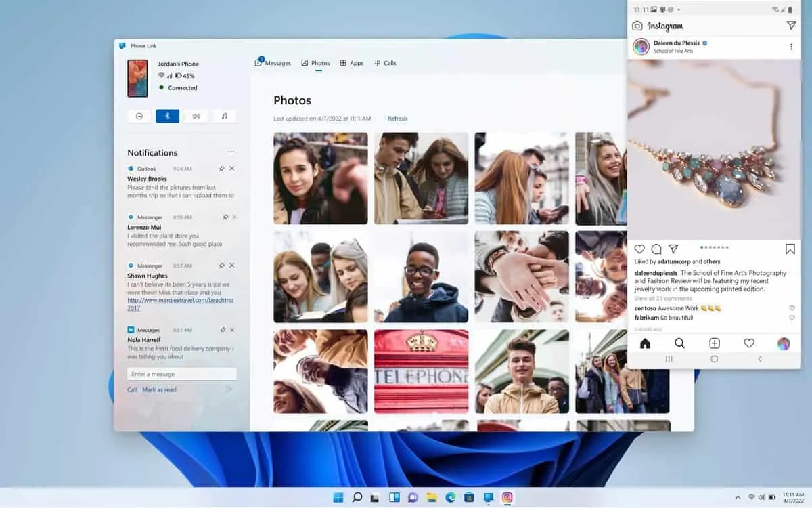This screenshot has width=812, height=508.
Task: Create a new post via the plus icon
Action: pos(714,343)
